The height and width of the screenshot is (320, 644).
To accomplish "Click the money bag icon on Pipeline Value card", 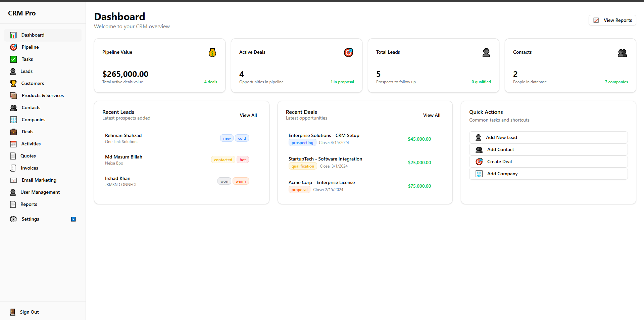I will (x=212, y=52).
